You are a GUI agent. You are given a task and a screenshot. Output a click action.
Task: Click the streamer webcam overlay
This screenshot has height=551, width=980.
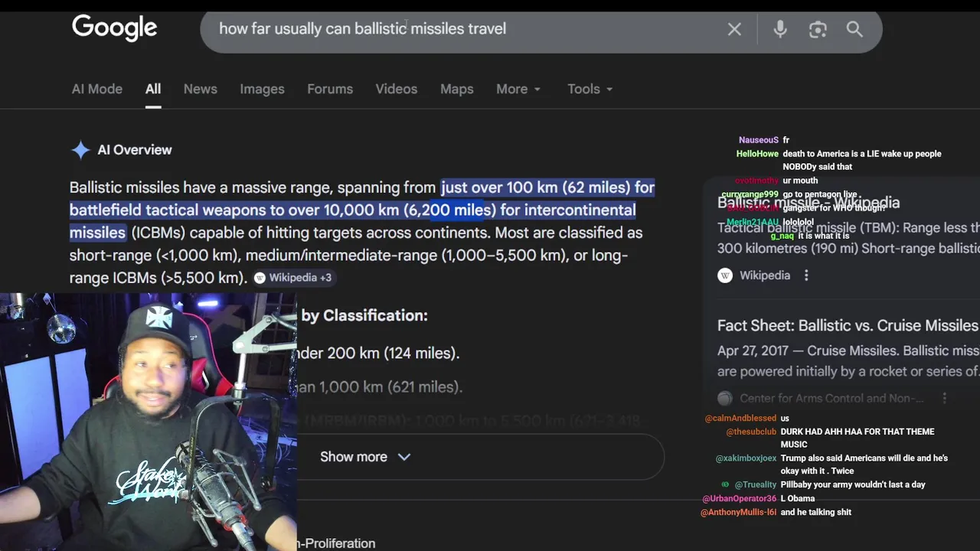pos(148,422)
